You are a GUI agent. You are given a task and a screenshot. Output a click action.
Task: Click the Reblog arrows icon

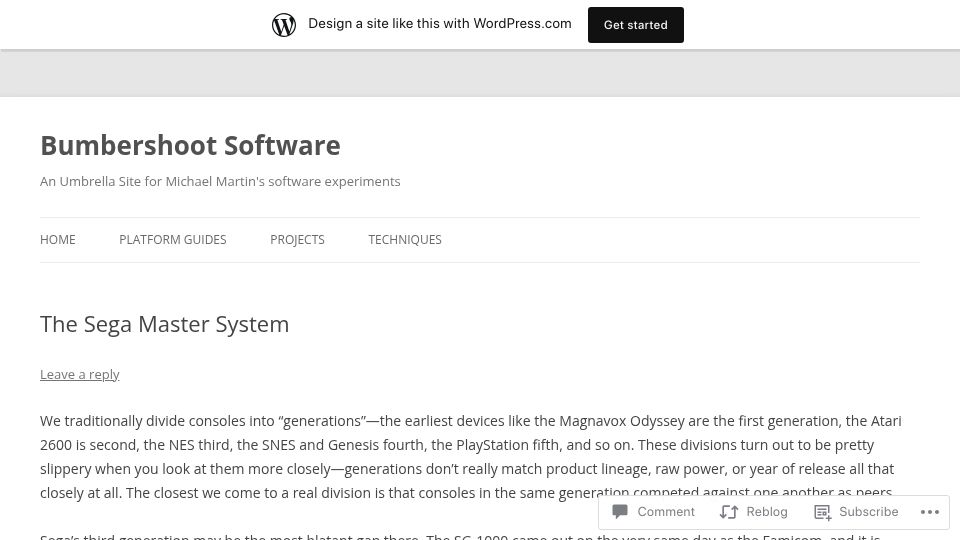(x=729, y=512)
